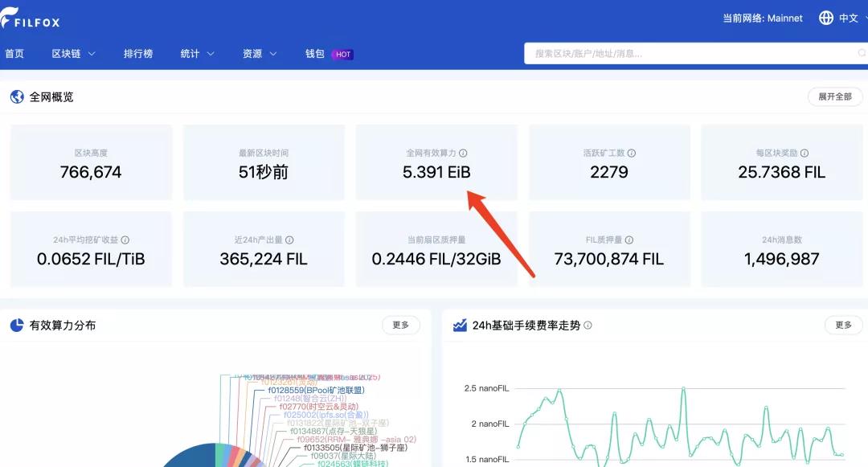
Task: Click 更多 next to the fee rate chart
Action: coord(842,326)
